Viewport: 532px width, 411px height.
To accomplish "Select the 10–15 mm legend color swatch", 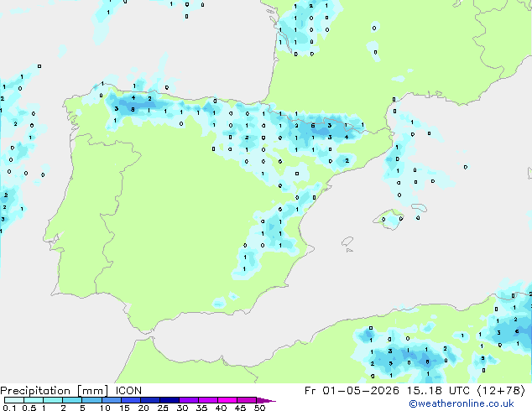I will click(111, 400).
